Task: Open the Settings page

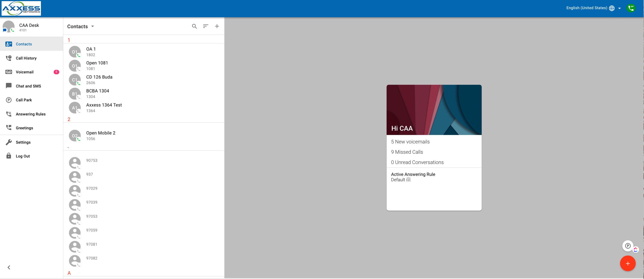Action: [x=23, y=142]
